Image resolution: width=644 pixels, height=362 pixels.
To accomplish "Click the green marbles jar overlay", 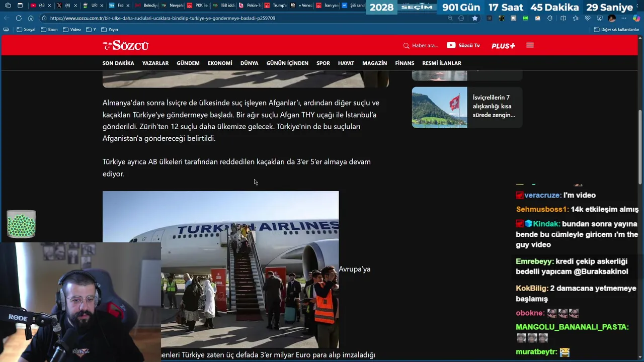I will (21, 224).
